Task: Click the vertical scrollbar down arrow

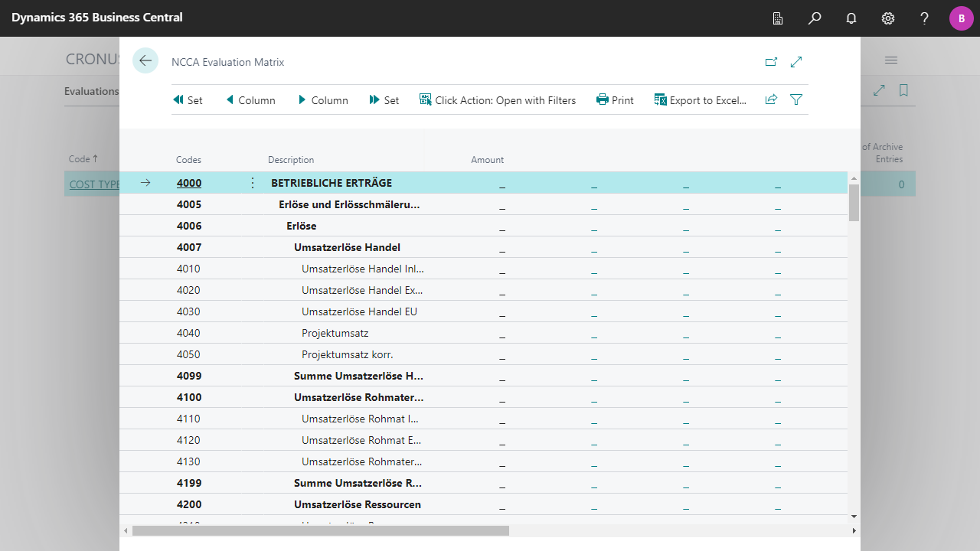Action: (x=854, y=517)
